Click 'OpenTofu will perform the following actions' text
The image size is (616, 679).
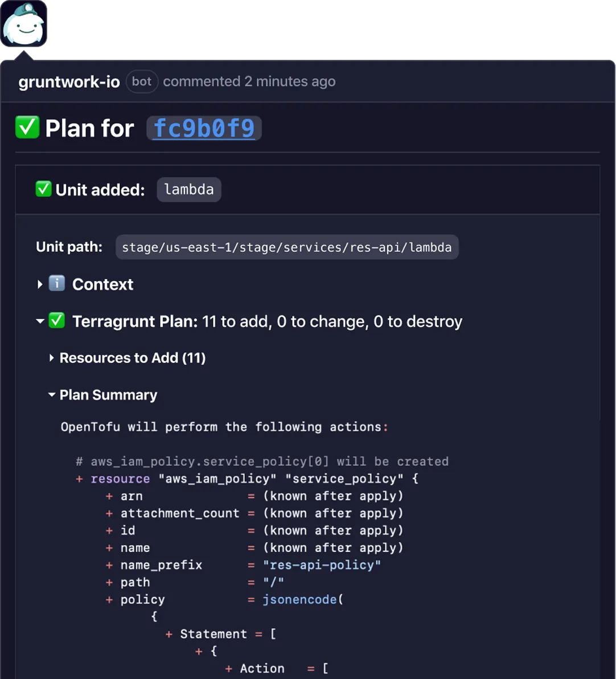point(224,427)
